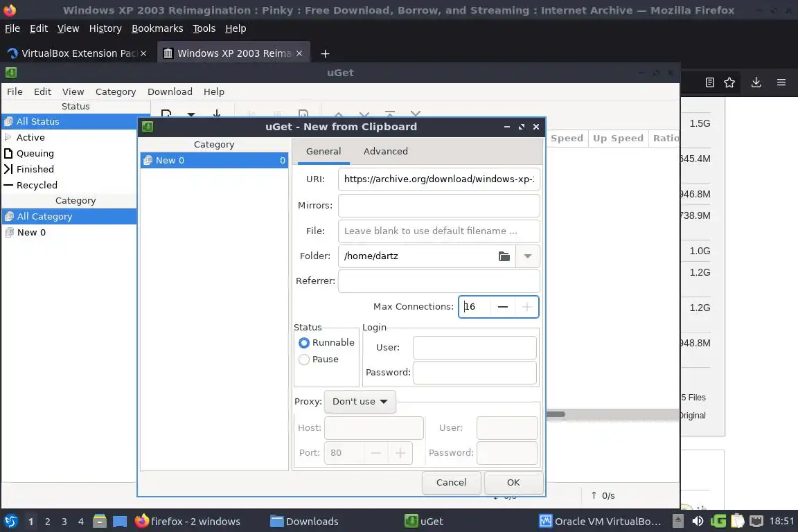Switch to workspace 3 in pager

64,522
